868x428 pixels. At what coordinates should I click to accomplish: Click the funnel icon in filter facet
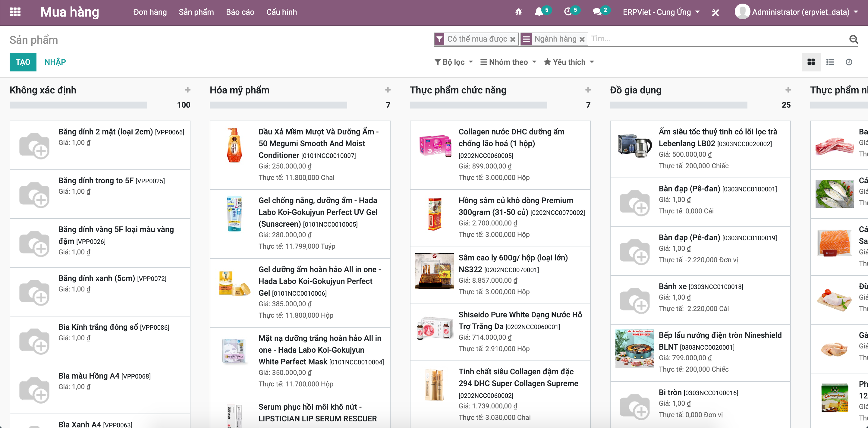439,39
